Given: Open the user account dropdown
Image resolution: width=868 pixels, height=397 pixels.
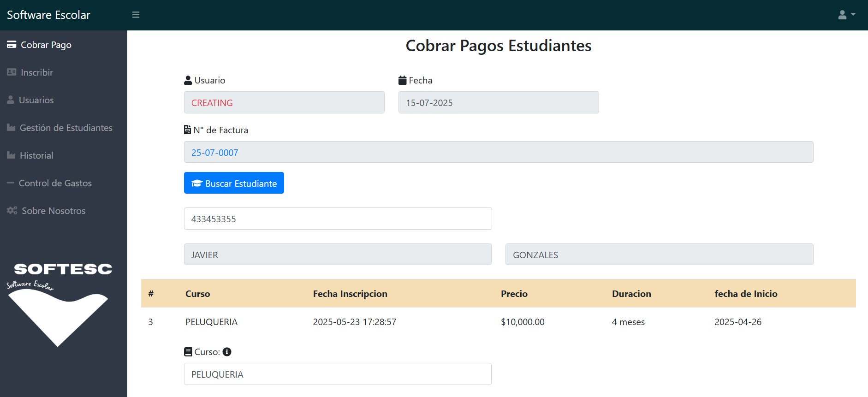Looking at the screenshot, I should coord(846,15).
